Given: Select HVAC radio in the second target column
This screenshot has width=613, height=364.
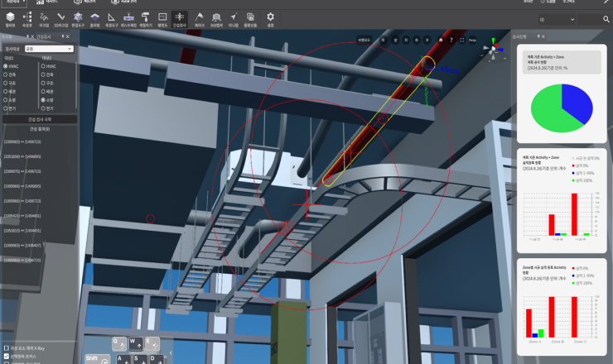Looking at the screenshot, I should point(43,65).
